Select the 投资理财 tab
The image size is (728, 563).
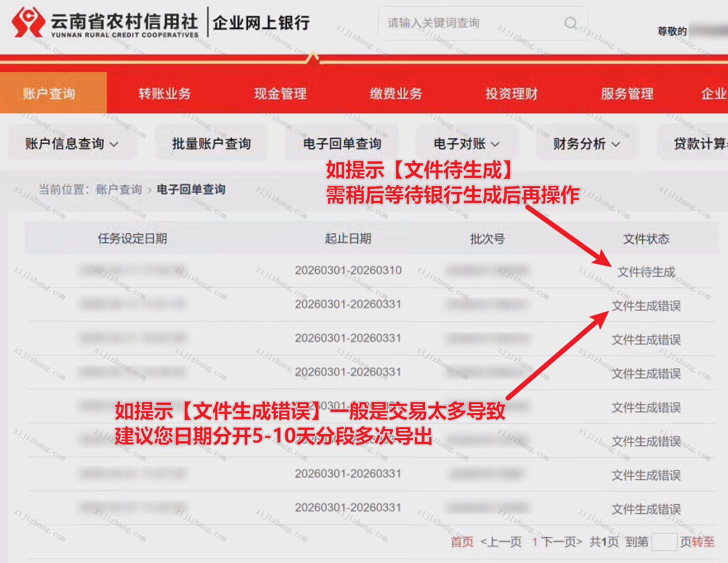pos(511,93)
